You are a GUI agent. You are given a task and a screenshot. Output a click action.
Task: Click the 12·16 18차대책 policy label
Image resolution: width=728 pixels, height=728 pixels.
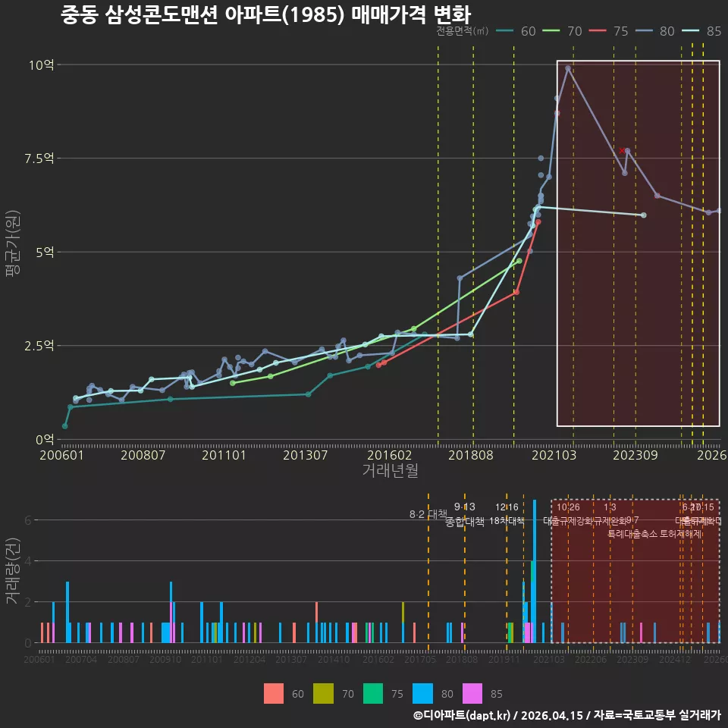(507, 514)
